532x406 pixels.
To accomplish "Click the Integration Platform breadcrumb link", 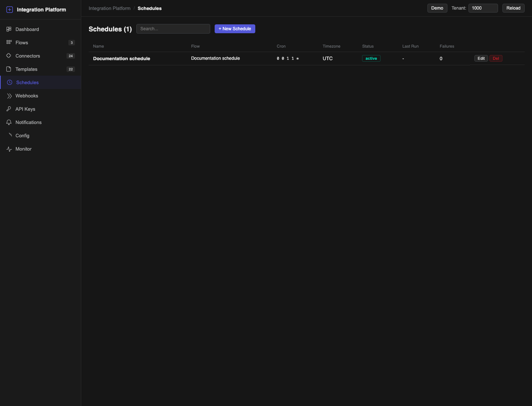I will (110, 8).
